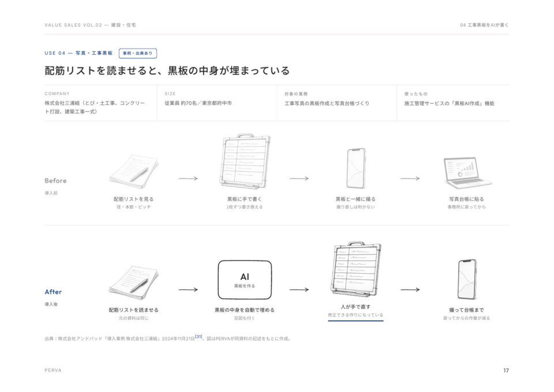554x392 pixels.
Task: Click page number 17
Action: tap(506, 370)
